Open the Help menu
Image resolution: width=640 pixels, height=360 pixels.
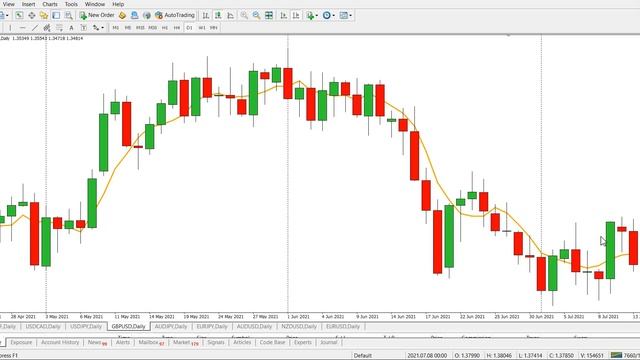118,4
